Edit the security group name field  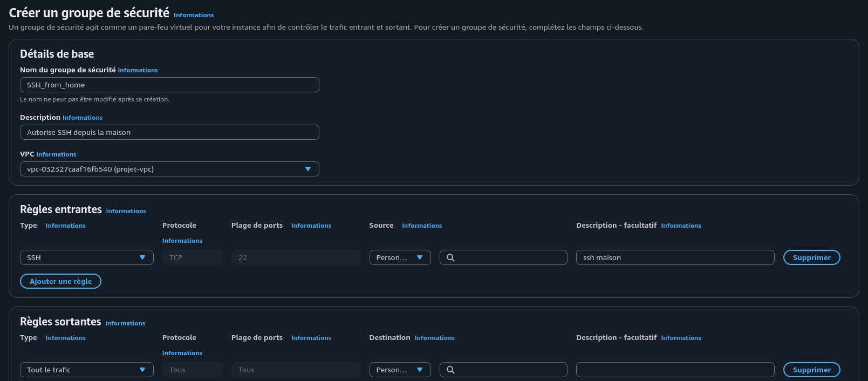(x=169, y=85)
